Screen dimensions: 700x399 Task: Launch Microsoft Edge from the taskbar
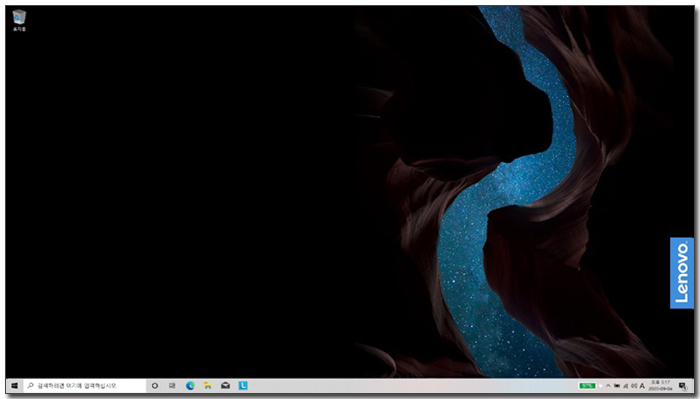click(190, 386)
